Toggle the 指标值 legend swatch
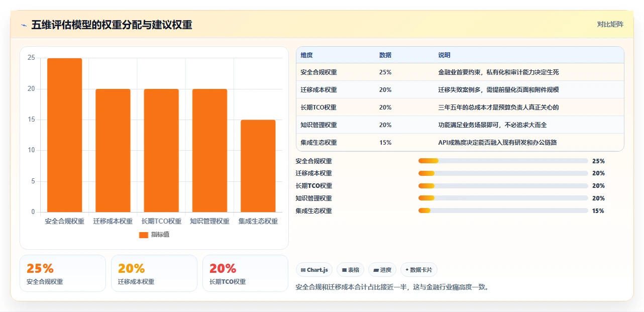The width and height of the screenshot is (644, 312). point(143,235)
